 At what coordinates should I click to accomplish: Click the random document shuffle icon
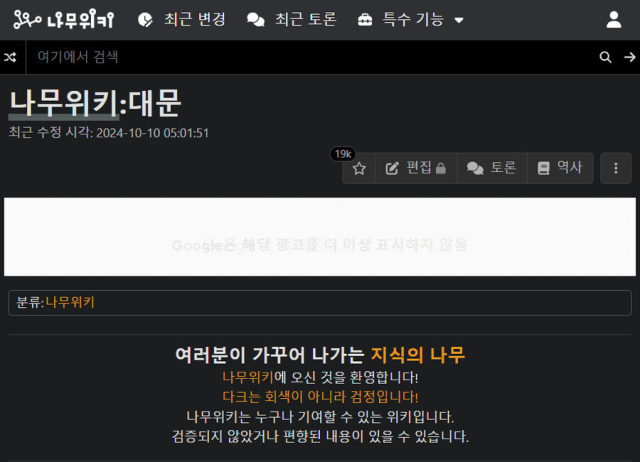click(10, 57)
